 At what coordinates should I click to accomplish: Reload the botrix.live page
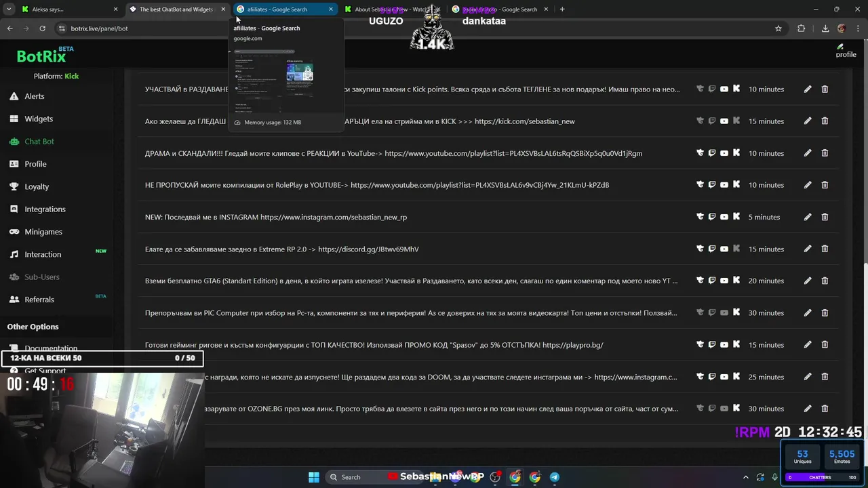pos(42,28)
